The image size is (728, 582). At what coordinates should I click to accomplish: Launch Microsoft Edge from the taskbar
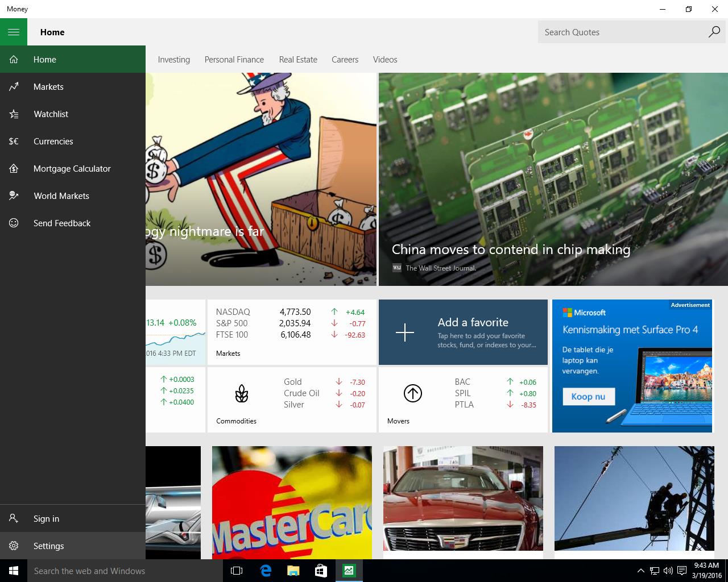(x=265, y=571)
